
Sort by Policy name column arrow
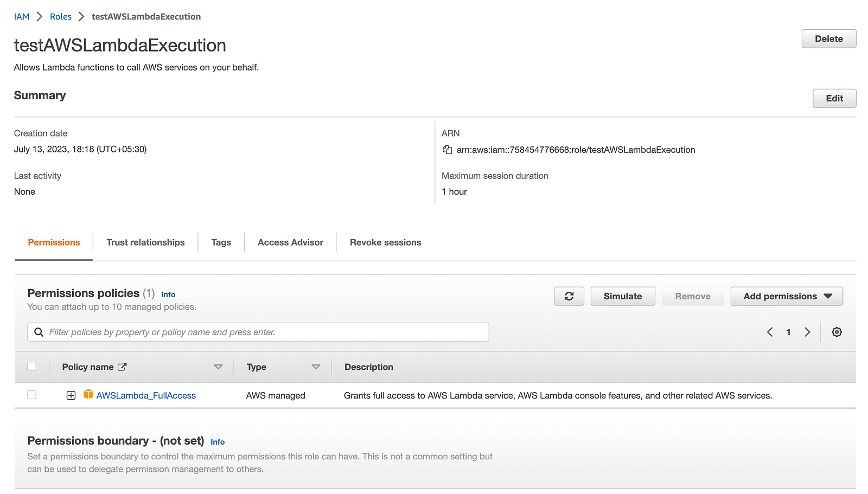(x=218, y=367)
